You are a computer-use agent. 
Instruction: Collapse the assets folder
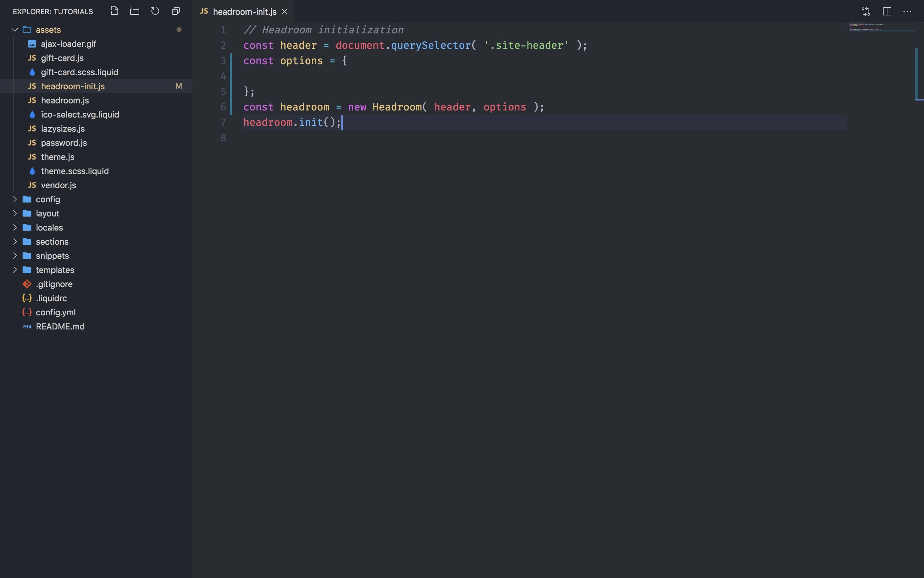[15, 30]
